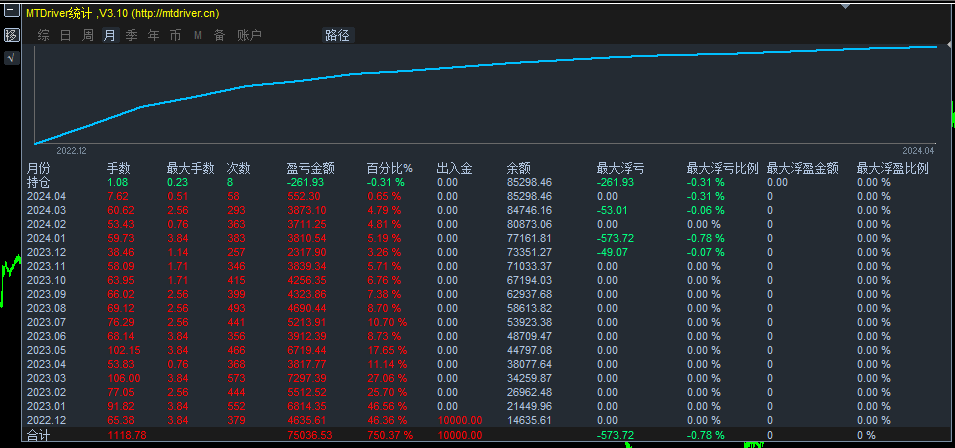Select the 2023.09 row label
The width and height of the screenshot is (955, 448).
point(44,294)
